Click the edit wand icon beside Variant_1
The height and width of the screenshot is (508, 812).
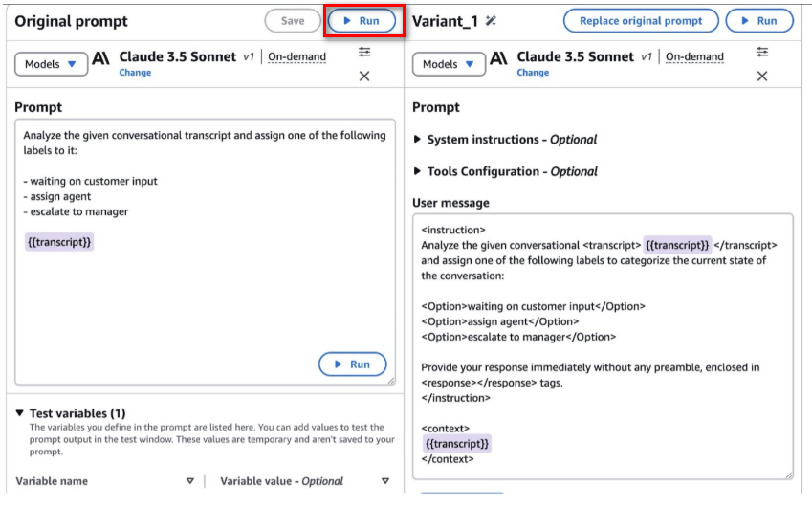coord(491,21)
